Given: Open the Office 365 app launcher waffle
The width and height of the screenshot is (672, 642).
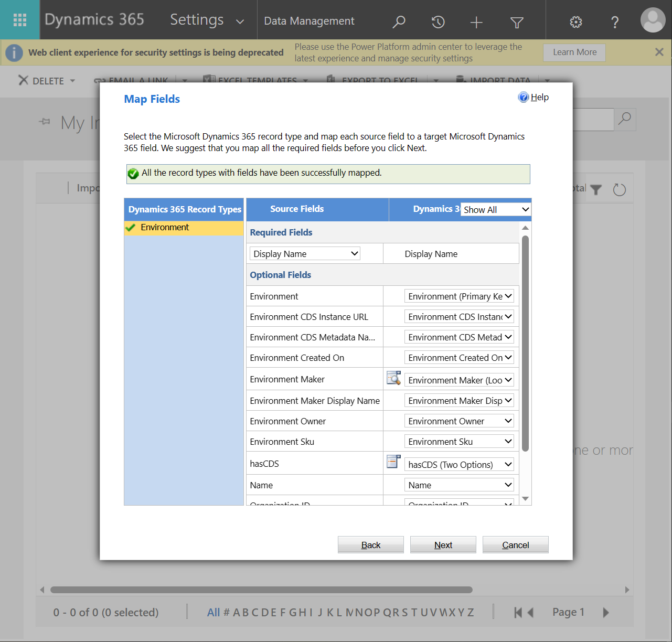Looking at the screenshot, I should (19, 19).
